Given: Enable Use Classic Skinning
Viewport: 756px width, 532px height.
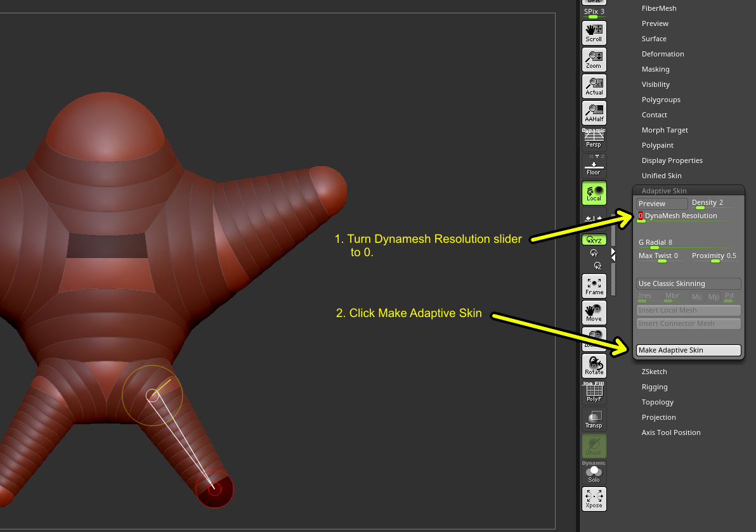Looking at the screenshot, I should [x=689, y=283].
